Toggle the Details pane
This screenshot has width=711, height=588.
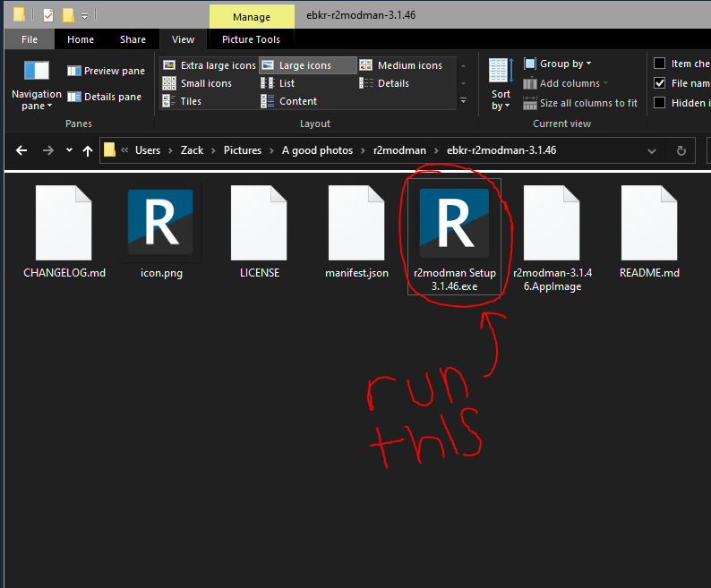point(104,97)
